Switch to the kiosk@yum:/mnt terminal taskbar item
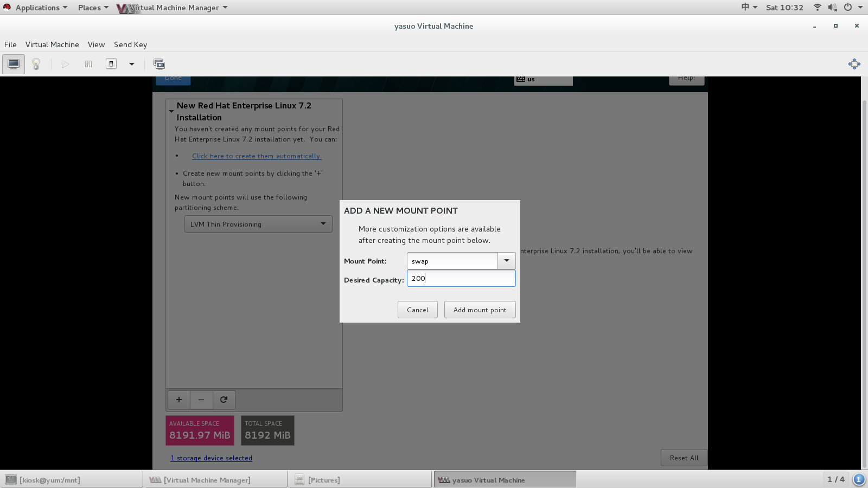 coord(72,480)
